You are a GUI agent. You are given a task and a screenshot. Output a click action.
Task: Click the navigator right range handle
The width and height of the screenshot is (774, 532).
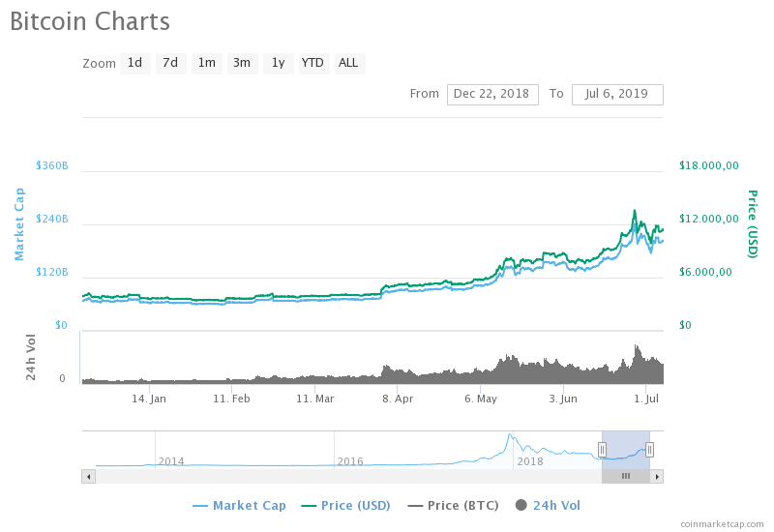click(x=649, y=450)
